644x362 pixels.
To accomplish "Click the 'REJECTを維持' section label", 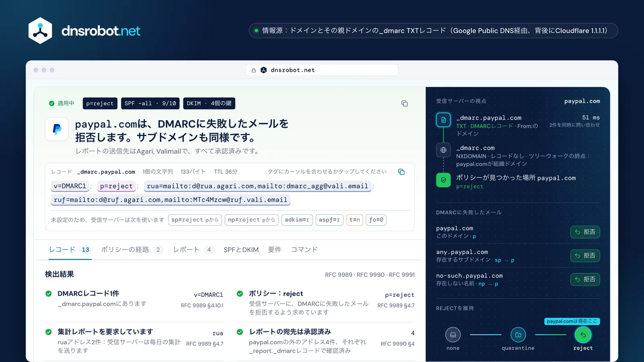I will pos(455,308).
